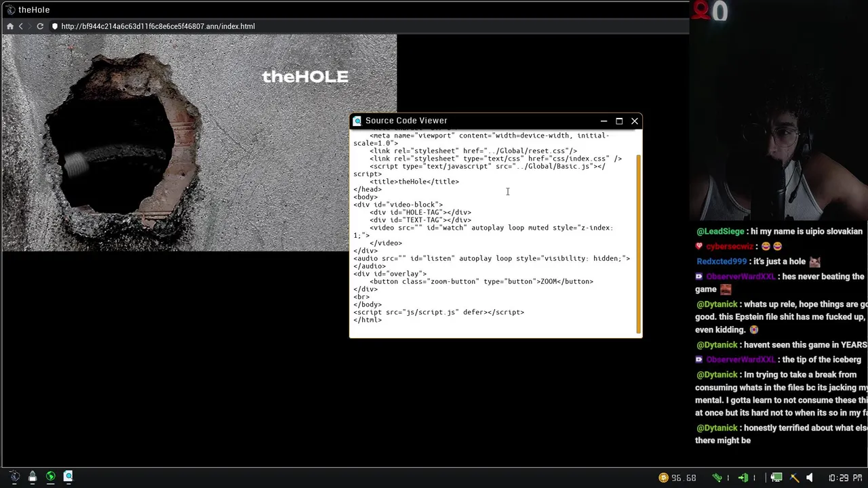Click the zoom-button ZOOM code line
Viewport: 868px width, 488px height.
coord(481,281)
